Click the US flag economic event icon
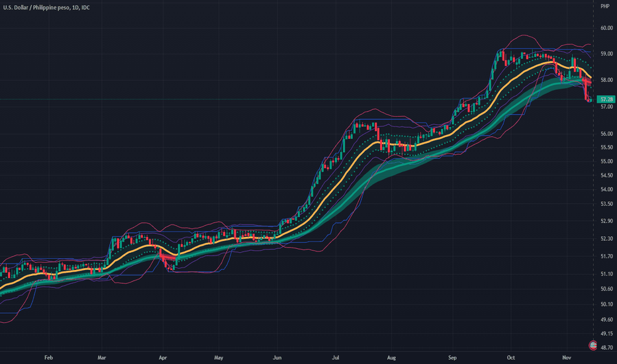The image size is (617, 364). tap(593, 345)
